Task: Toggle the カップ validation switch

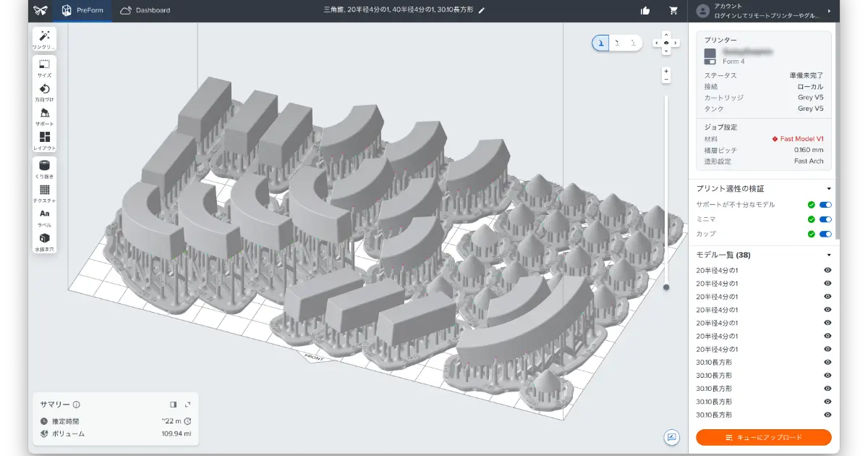Action: pos(825,234)
